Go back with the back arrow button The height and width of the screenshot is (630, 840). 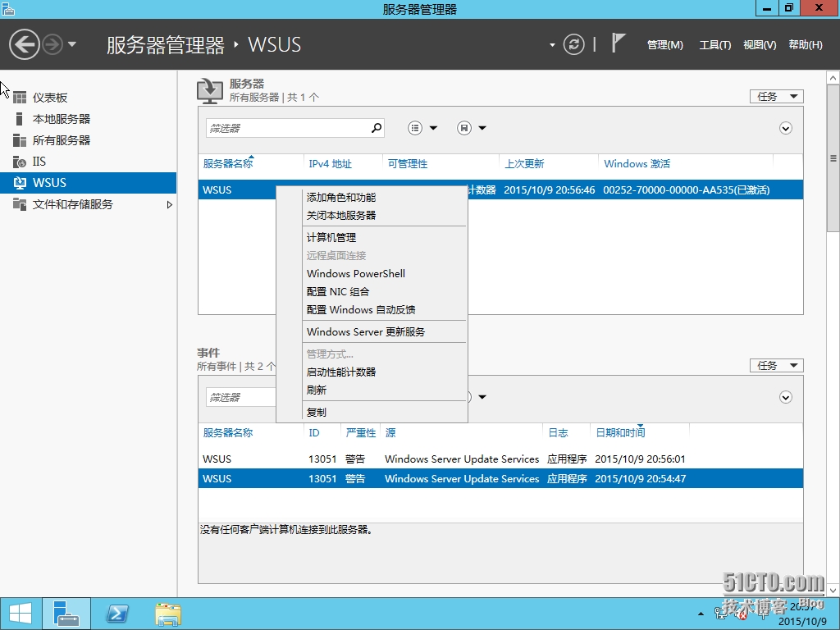pos(24,44)
